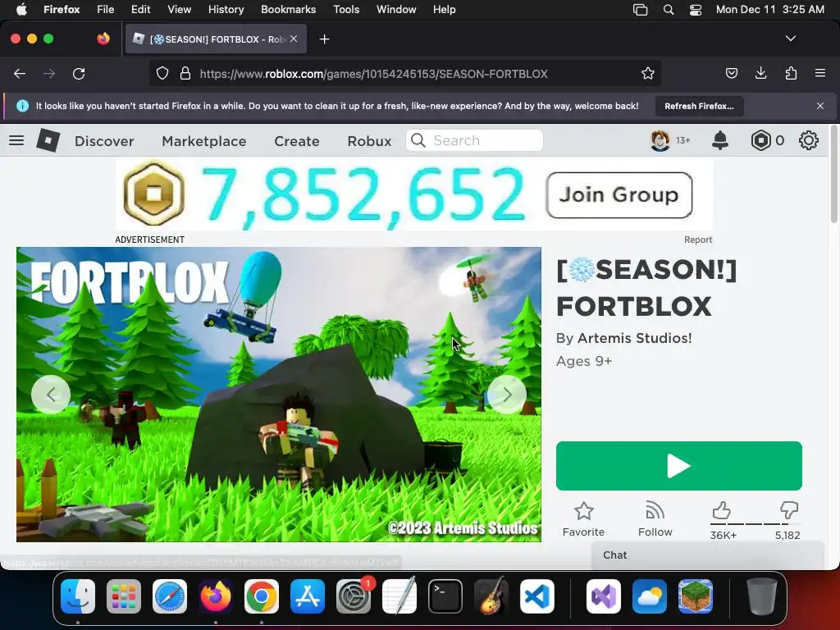This screenshot has width=840, height=630.
Task: Open Finder from the Dock
Action: [78, 596]
